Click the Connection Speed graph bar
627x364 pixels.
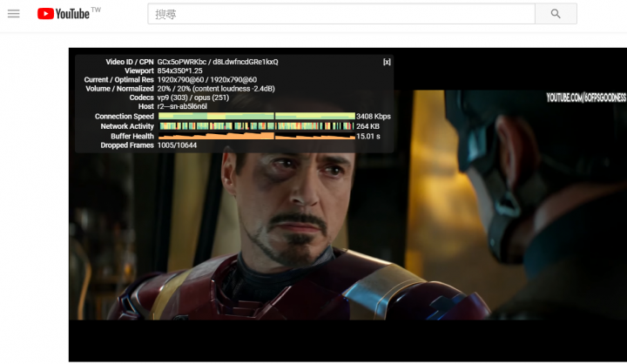pyautogui.click(x=256, y=116)
